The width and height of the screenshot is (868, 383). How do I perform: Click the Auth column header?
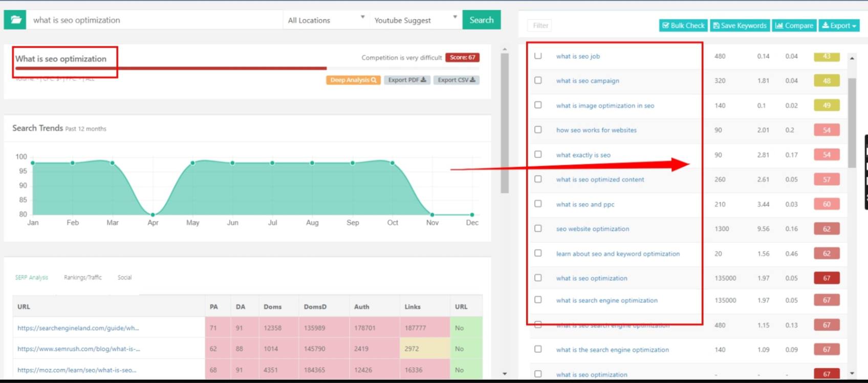point(361,307)
